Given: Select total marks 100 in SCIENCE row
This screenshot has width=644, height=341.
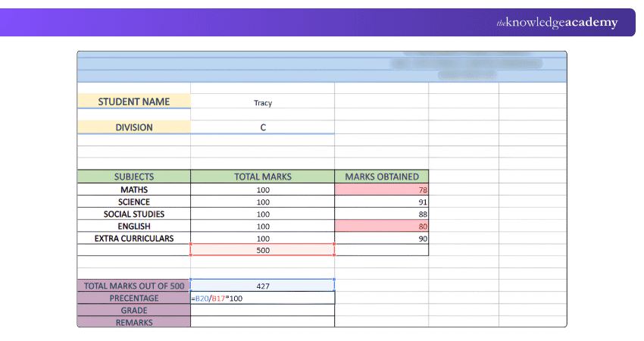Looking at the screenshot, I should coord(262,202).
